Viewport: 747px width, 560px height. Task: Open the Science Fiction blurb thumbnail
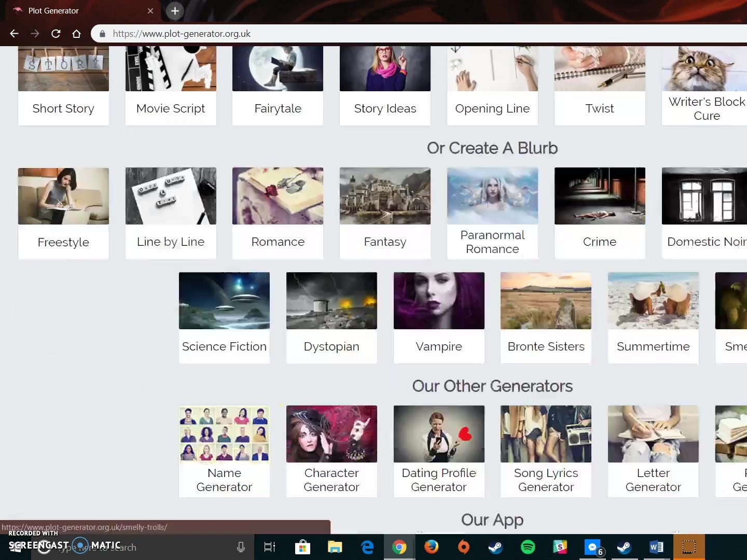(224, 301)
